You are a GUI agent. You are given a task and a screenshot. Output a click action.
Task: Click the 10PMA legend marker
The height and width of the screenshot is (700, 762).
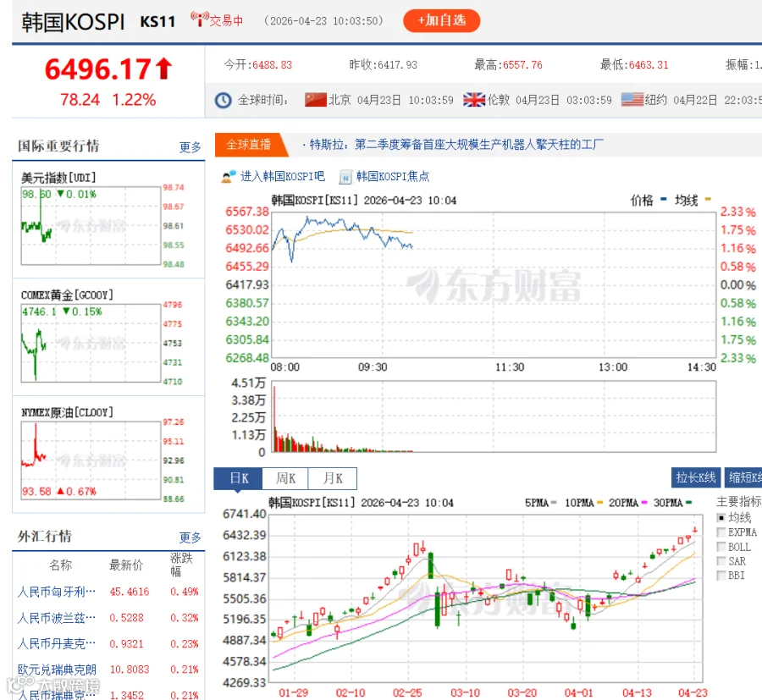tap(599, 502)
